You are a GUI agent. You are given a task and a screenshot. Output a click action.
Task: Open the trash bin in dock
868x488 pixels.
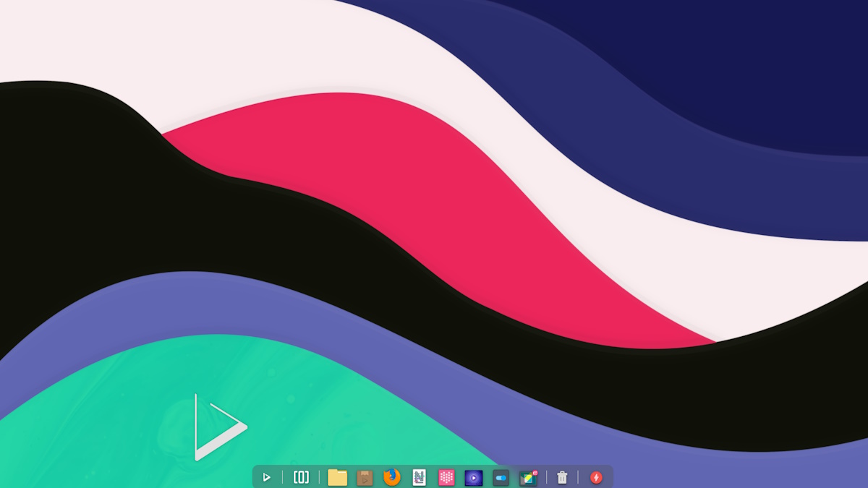563,477
